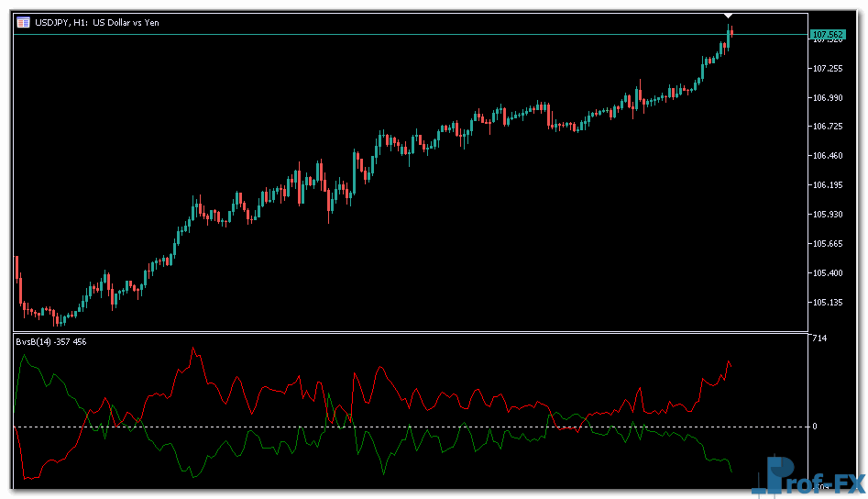The width and height of the screenshot is (868, 499).
Task: Click the 107.255 price scale label
Action: click(x=827, y=69)
